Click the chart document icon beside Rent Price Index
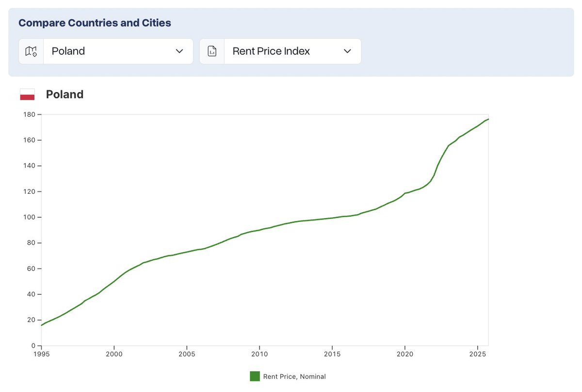This screenshot has width=582, height=392. click(212, 51)
